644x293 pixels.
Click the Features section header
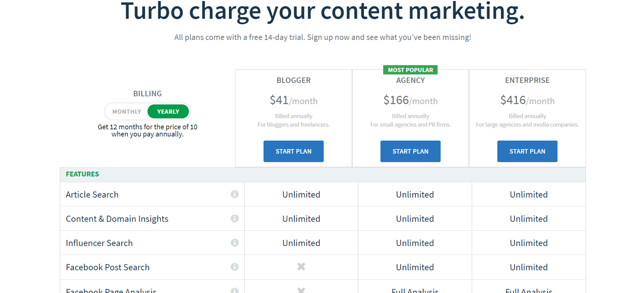click(83, 174)
